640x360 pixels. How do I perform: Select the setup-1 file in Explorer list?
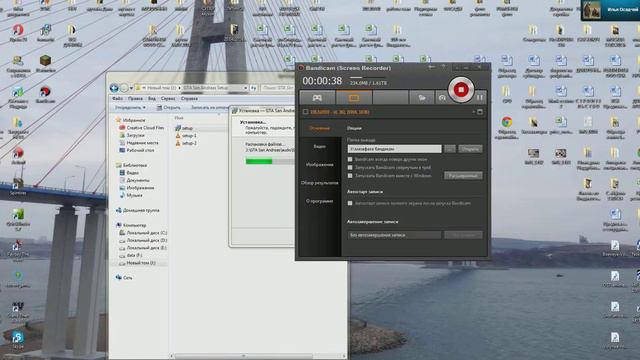pos(186,136)
